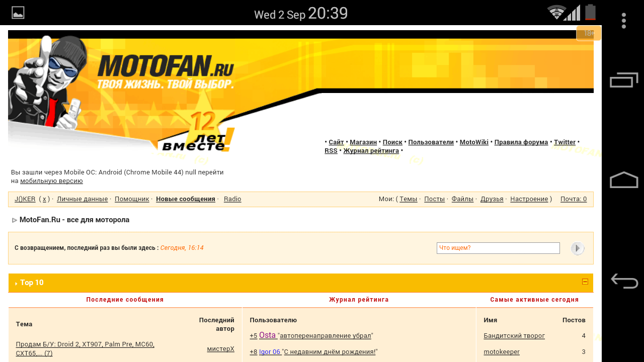The image size is (644, 362).
Task: Open Новые сообщения menu item
Action: (186, 199)
